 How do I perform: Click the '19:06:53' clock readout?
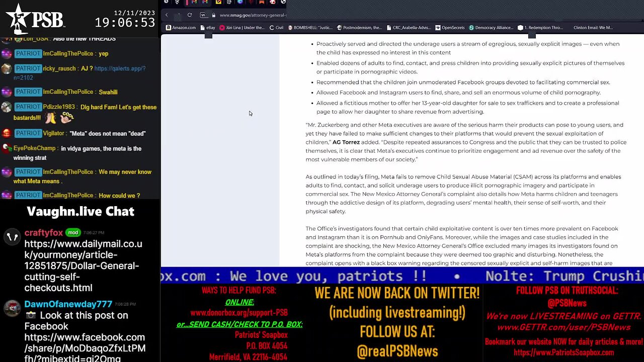pyautogui.click(x=125, y=23)
